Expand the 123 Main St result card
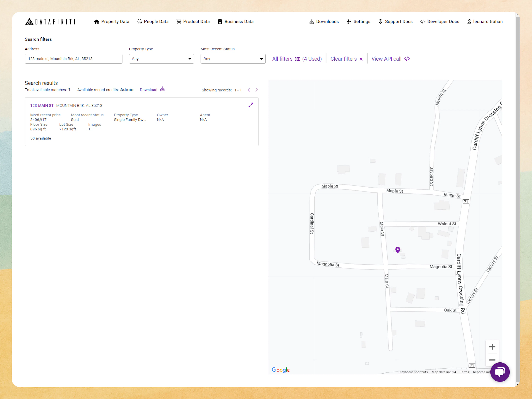532x399 pixels. (251, 105)
